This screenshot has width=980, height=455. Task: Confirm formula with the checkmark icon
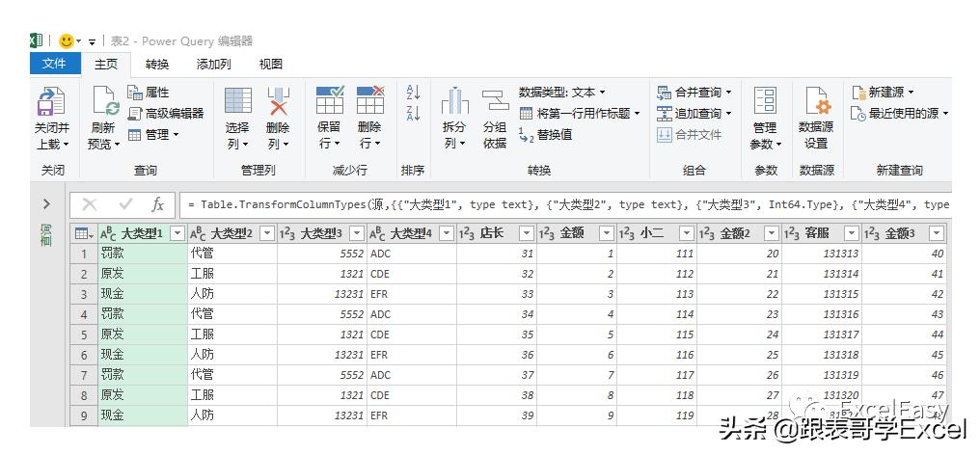point(125,204)
